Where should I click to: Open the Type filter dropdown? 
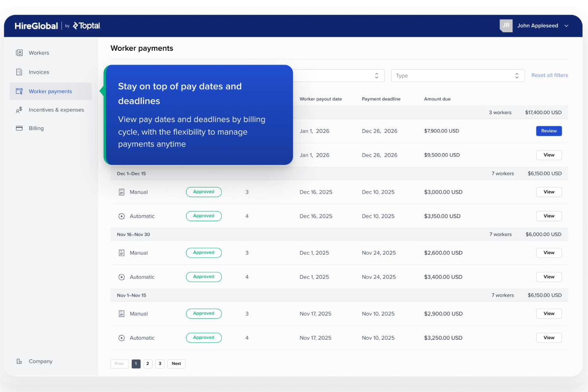click(x=458, y=75)
